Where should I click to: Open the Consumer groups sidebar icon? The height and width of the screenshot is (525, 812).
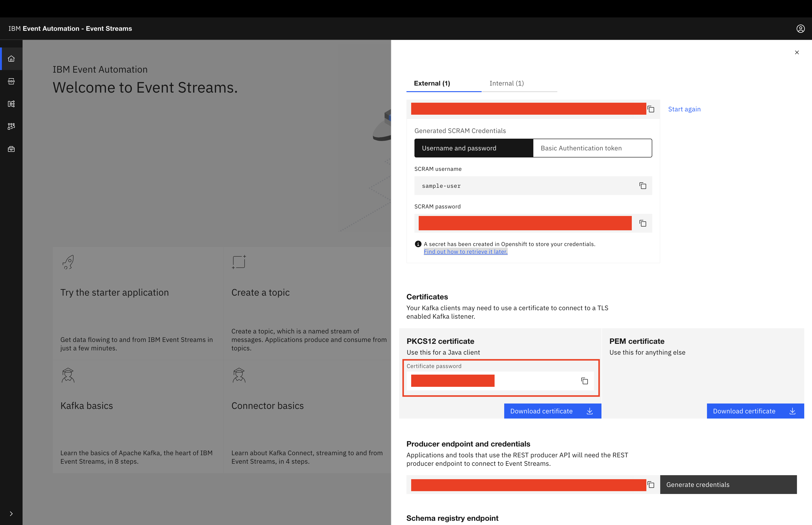[x=11, y=126]
